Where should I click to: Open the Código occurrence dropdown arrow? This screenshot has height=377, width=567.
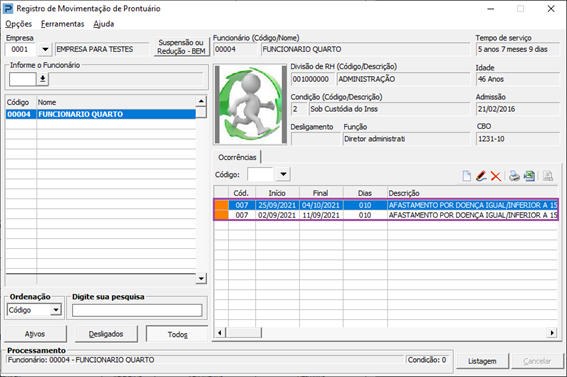(x=284, y=175)
